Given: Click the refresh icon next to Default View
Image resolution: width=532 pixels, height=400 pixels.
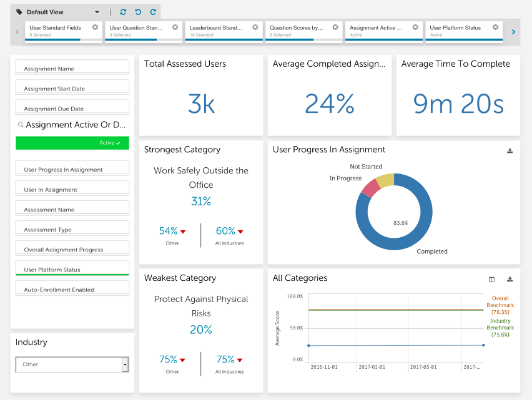Looking at the screenshot, I should click(x=123, y=12).
